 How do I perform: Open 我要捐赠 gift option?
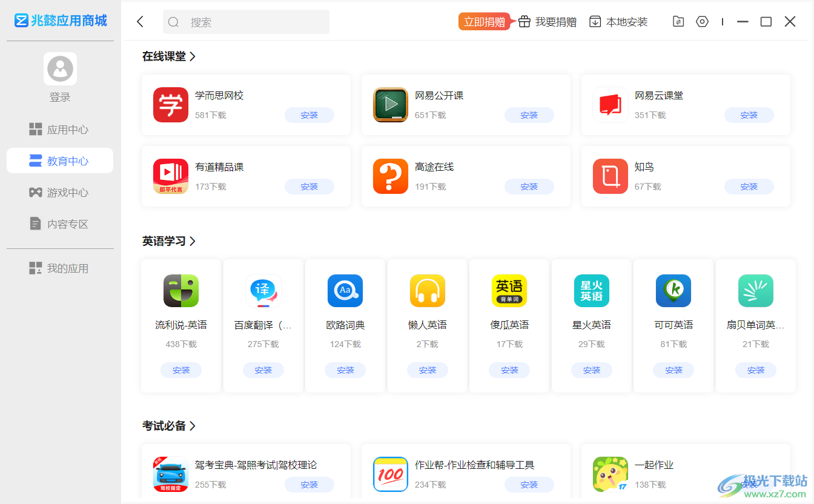tap(548, 22)
